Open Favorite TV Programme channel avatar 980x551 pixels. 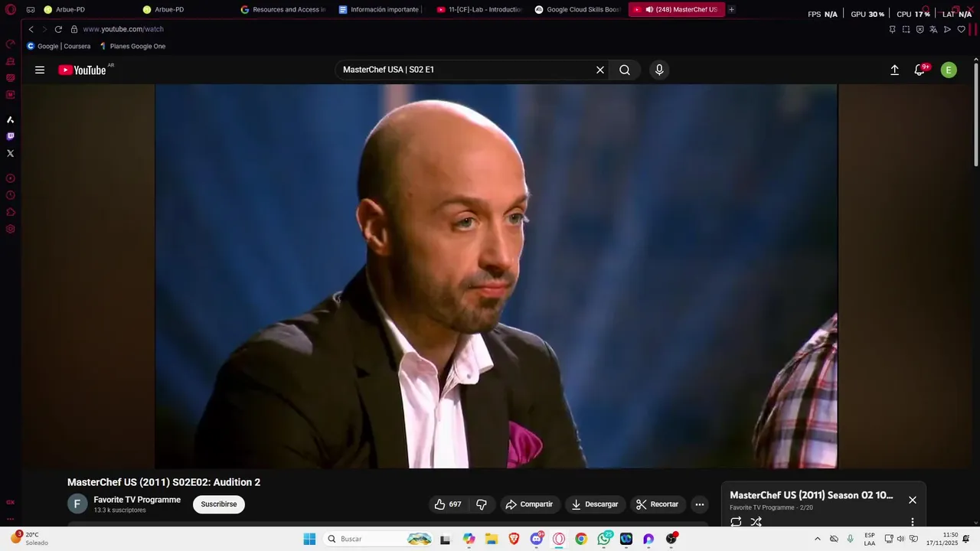click(x=77, y=504)
